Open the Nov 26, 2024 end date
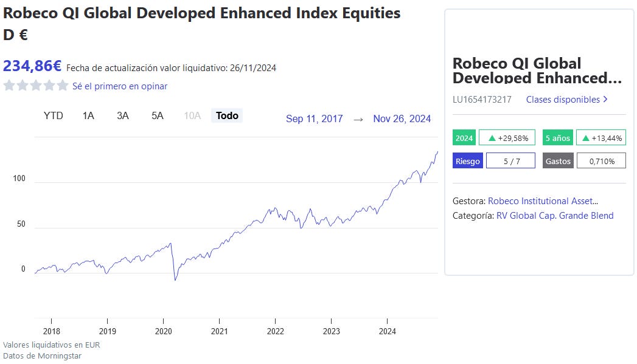Viewport: 637px width, 364px height. (x=402, y=119)
